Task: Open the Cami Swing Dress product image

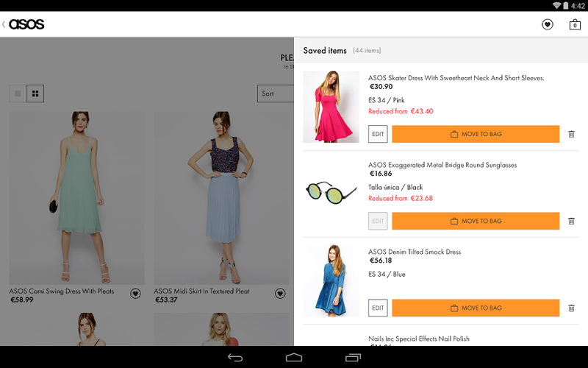Action: point(77,197)
